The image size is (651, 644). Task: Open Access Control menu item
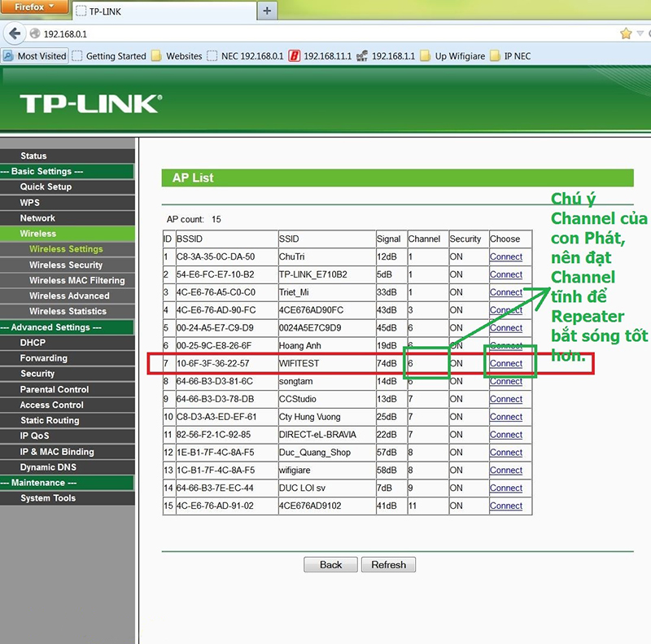pyautogui.click(x=68, y=405)
